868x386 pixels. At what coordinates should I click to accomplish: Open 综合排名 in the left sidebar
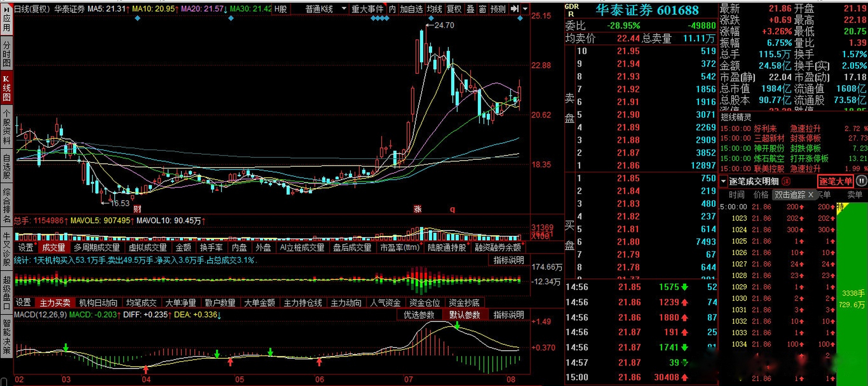(x=6, y=205)
